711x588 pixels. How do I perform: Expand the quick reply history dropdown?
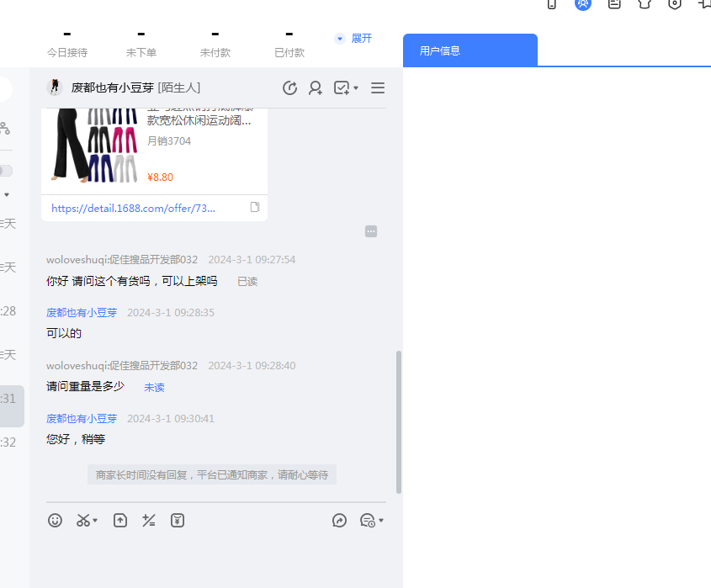(381, 522)
